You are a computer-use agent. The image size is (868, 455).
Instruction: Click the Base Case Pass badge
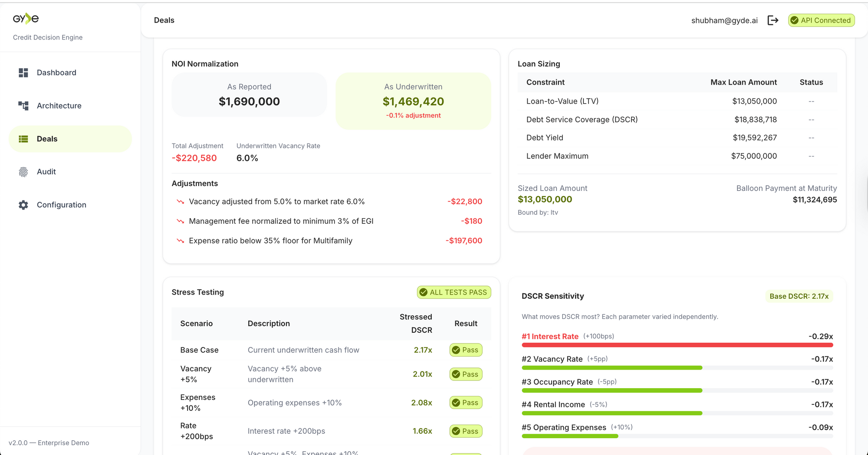466,350
